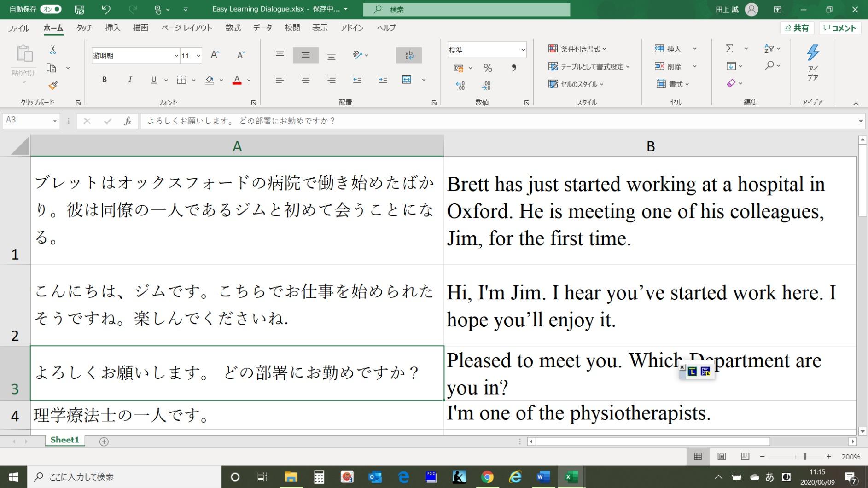Click the percent style icon
868x488 pixels.
click(488, 68)
